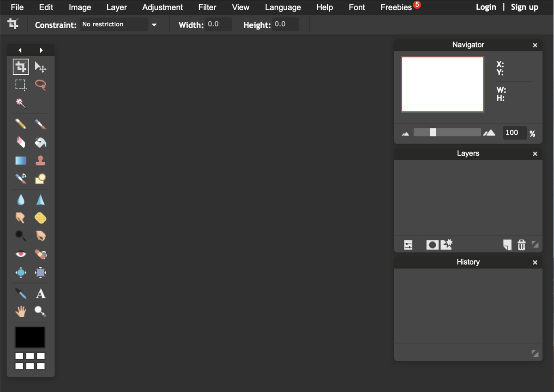Image resolution: width=554 pixels, height=392 pixels.
Task: Open the Image menu
Action: click(80, 7)
